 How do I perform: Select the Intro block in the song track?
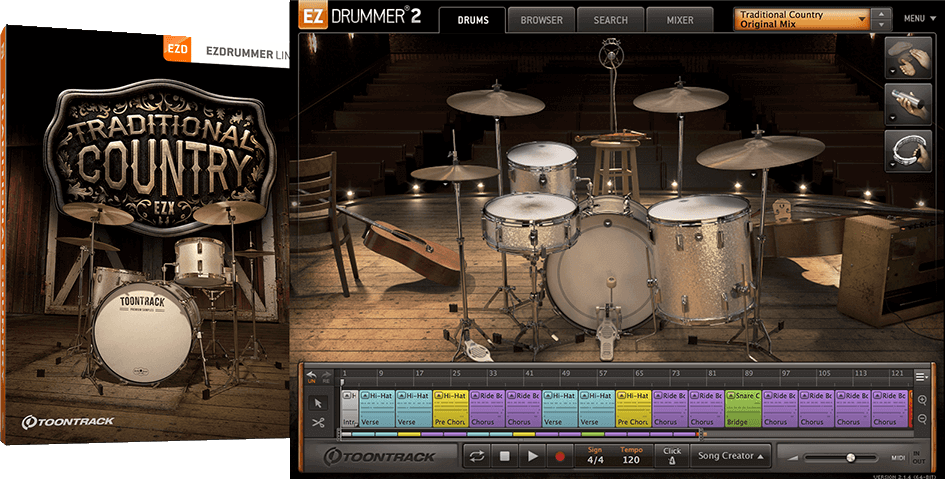[350, 409]
